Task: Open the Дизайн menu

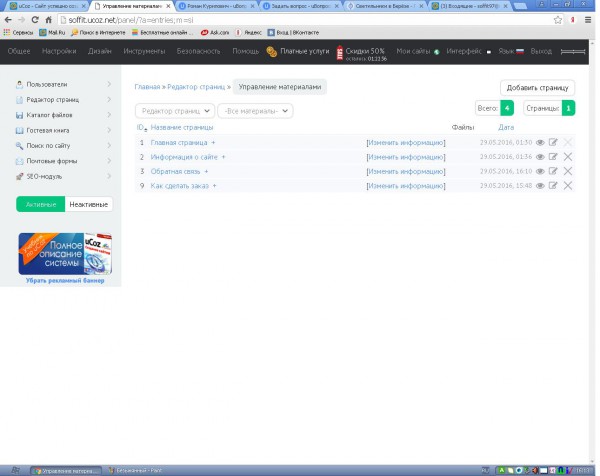Action: click(99, 51)
